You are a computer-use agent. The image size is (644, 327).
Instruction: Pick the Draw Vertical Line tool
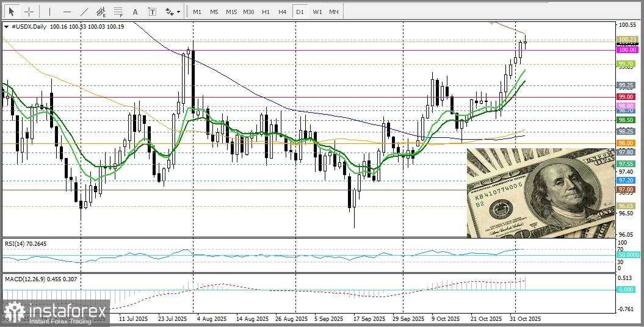point(49,12)
